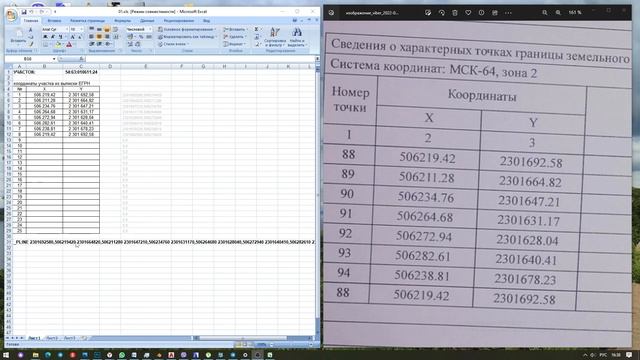The height and width of the screenshot is (360, 640).
Task: Zoom in with the magnifier plus in Photos
Action: [x=558, y=13]
